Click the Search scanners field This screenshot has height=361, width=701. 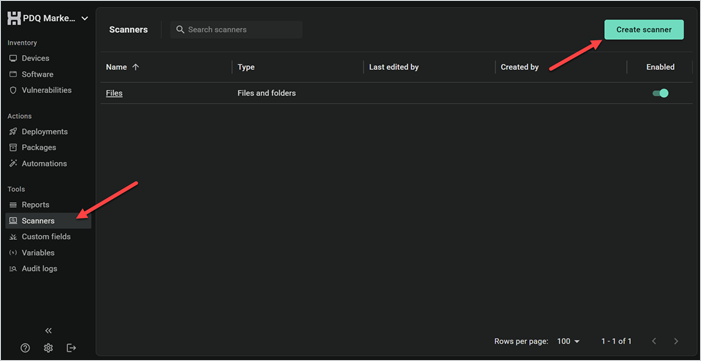[236, 30]
